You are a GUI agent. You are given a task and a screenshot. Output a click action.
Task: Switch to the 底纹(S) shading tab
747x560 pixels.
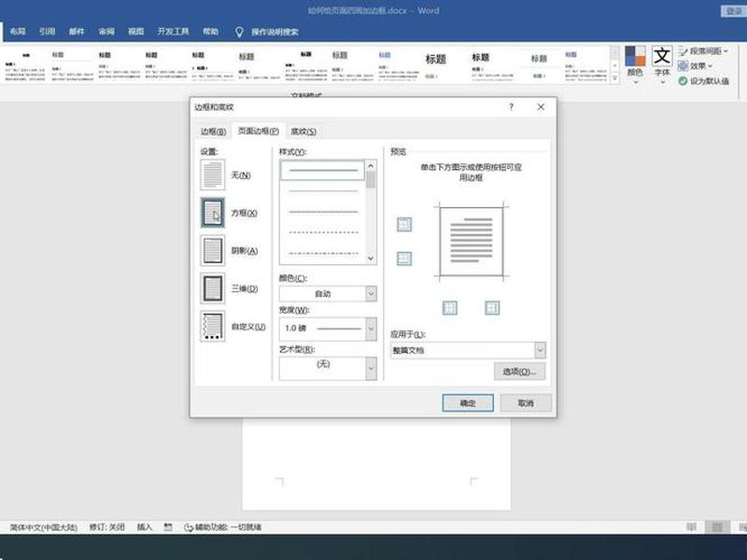coord(303,132)
